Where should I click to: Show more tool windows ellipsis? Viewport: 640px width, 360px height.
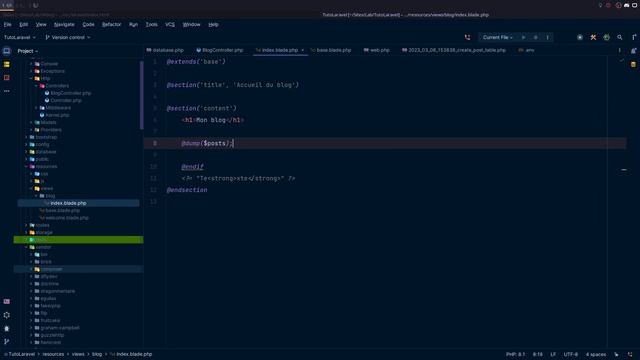(x=7, y=91)
